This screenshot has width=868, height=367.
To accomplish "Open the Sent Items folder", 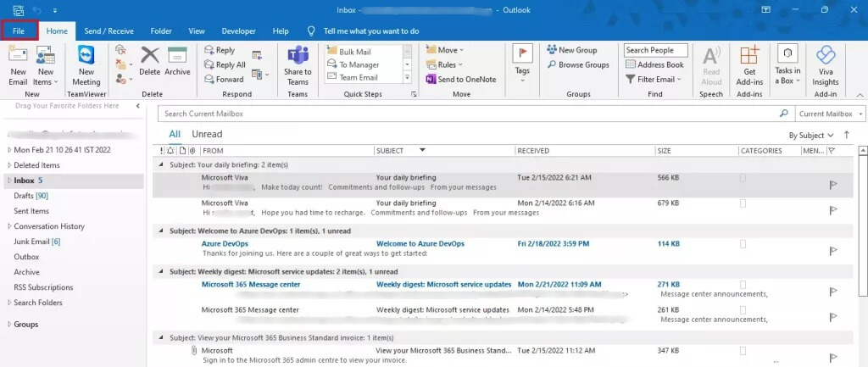I will (31, 211).
